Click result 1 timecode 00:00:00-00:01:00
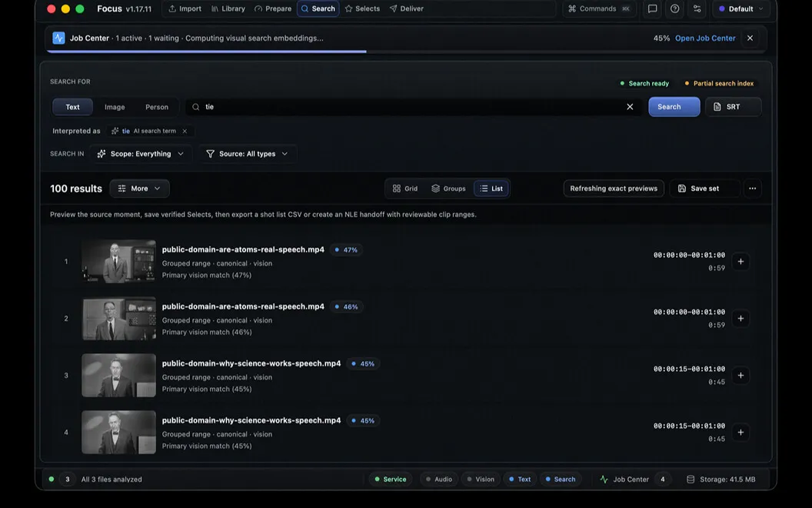This screenshot has height=508, width=812. point(689,255)
